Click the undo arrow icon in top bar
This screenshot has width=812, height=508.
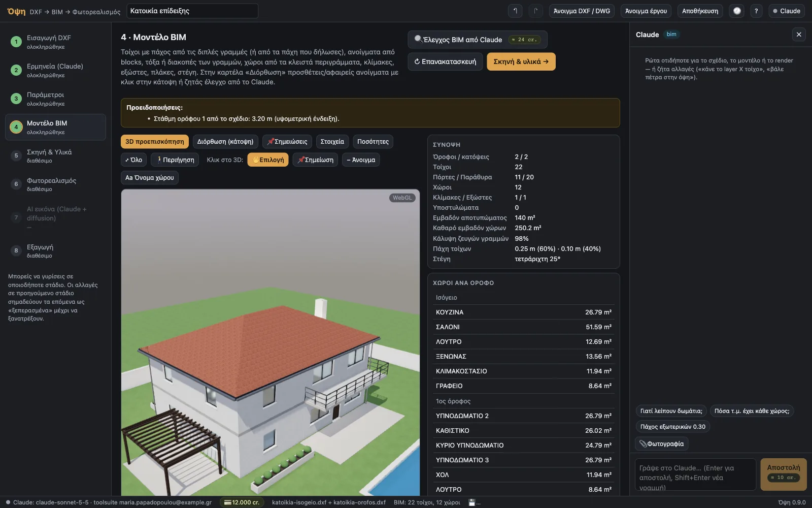(x=515, y=11)
